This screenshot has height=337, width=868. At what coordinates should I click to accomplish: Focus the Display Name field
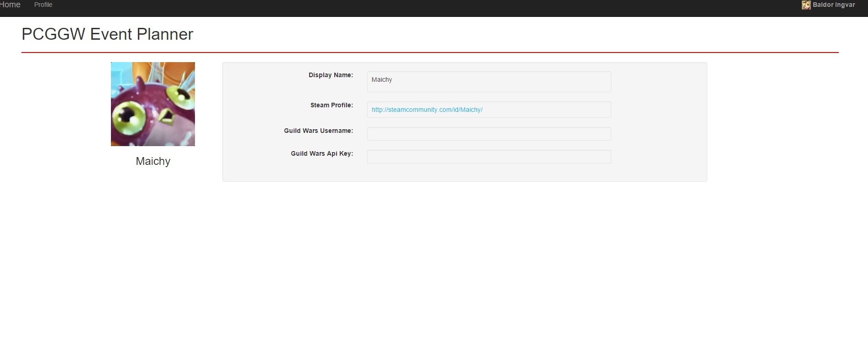tap(489, 82)
